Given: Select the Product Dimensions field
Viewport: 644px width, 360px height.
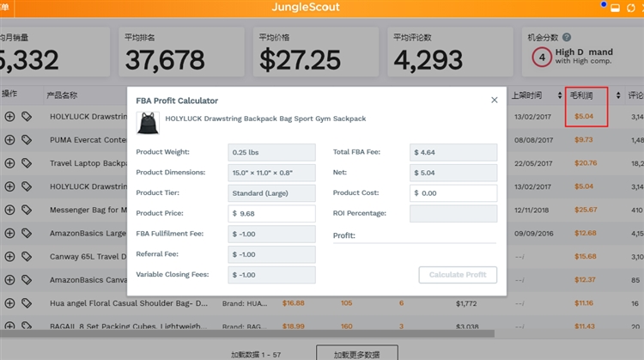Looking at the screenshot, I should click(271, 173).
